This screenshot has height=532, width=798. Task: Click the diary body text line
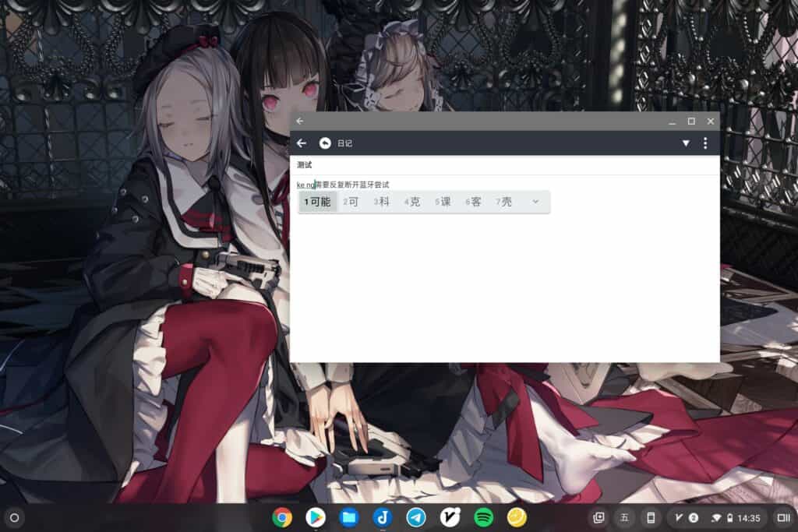[x=343, y=185]
